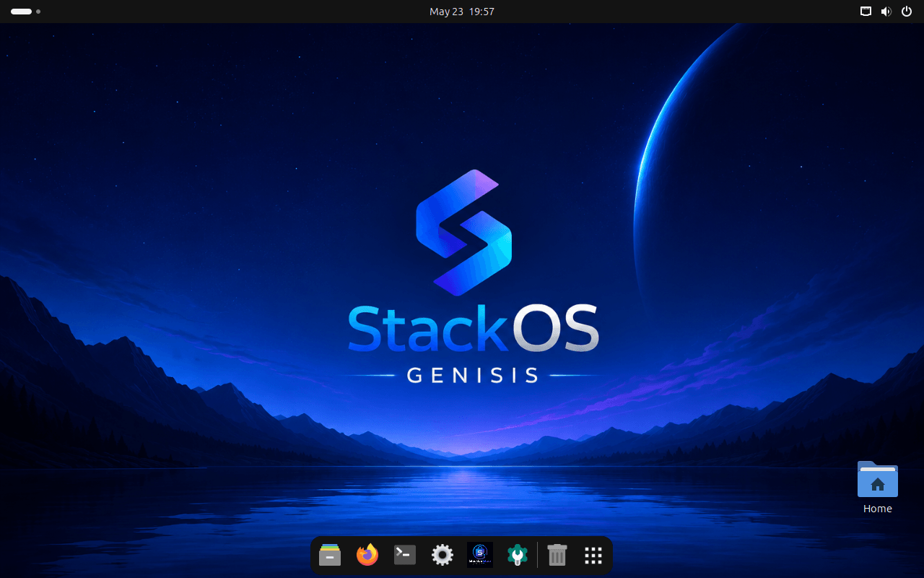Open the calendar from May 23 19:57 clock

pyautogui.click(x=462, y=12)
